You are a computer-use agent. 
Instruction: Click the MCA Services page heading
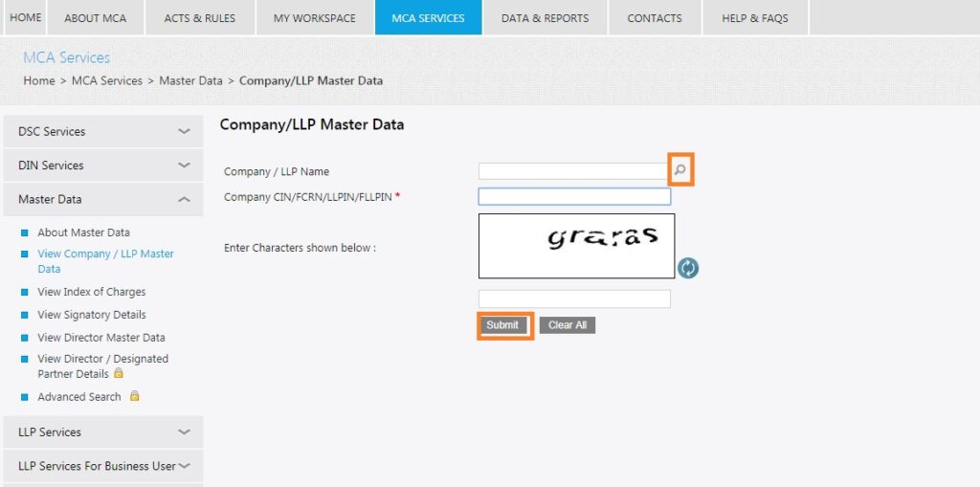pyautogui.click(x=66, y=57)
